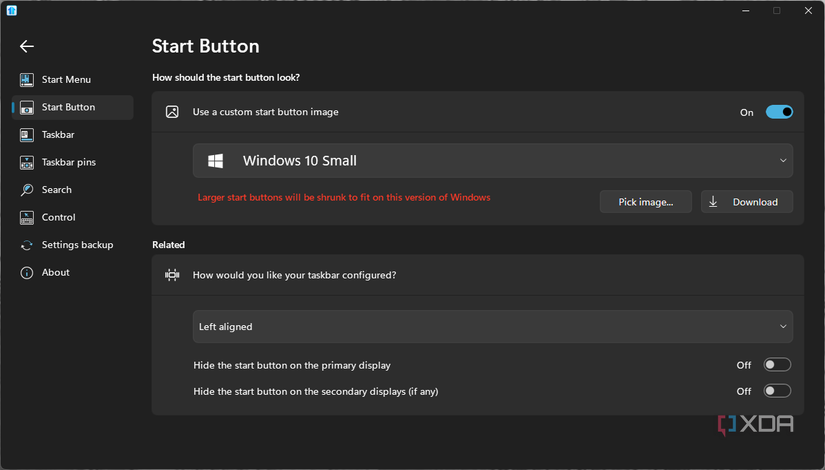The width and height of the screenshot is (825, 470).
Task: Click the Start Button page heading
Action: (x=205, y=46)
